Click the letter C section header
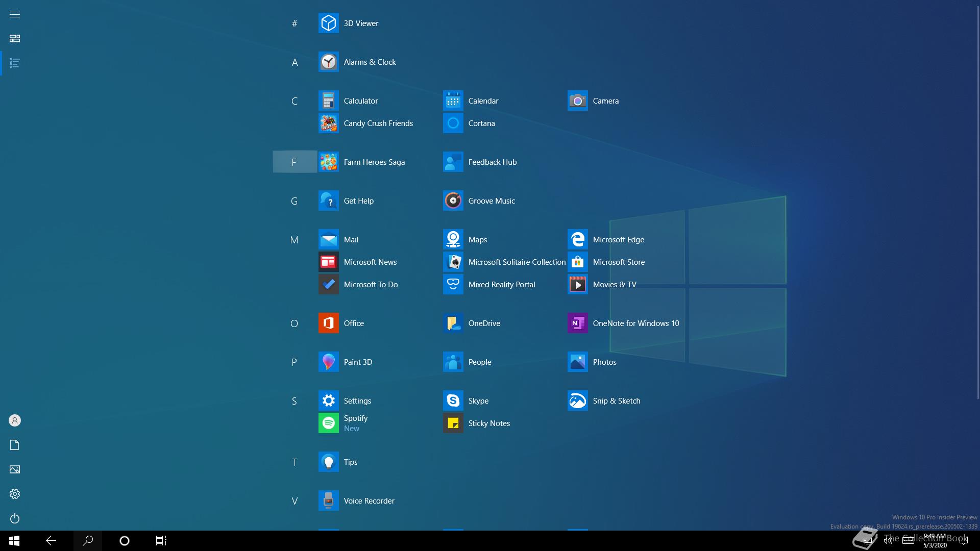The height and width of the screenshot is (551, 980). [x=295, y=101]
